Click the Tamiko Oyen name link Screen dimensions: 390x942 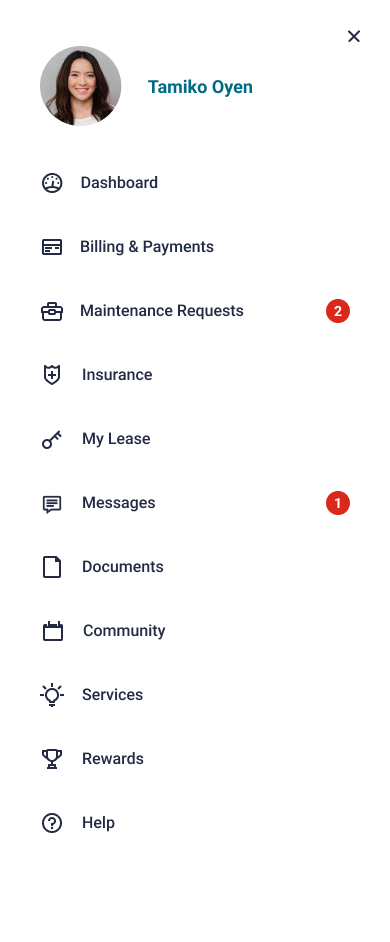200,87
